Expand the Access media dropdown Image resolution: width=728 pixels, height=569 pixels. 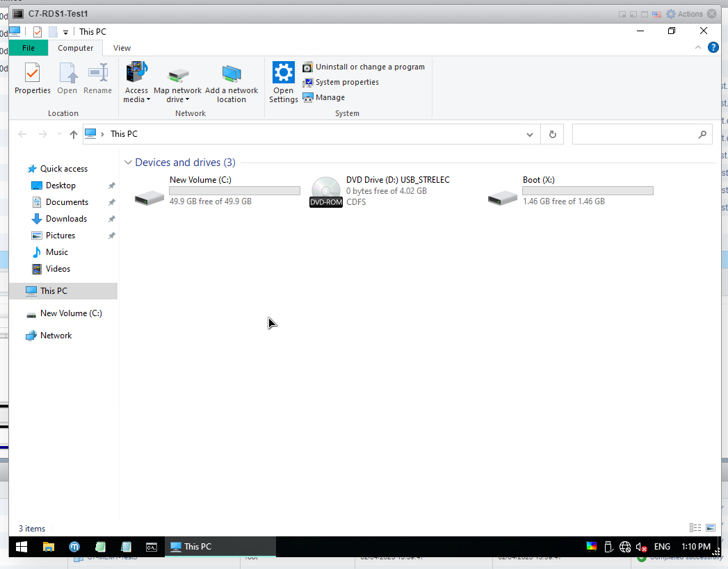[x=136, y=99]
